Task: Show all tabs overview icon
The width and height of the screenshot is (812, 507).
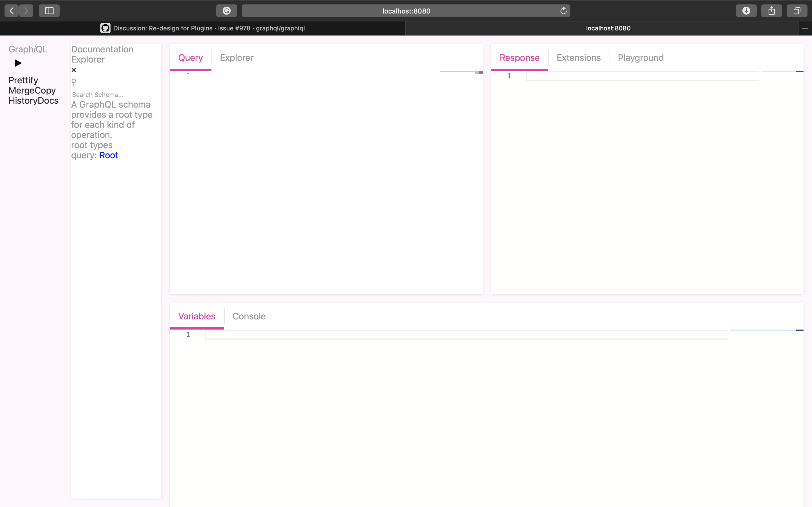Action: point(797,11)
